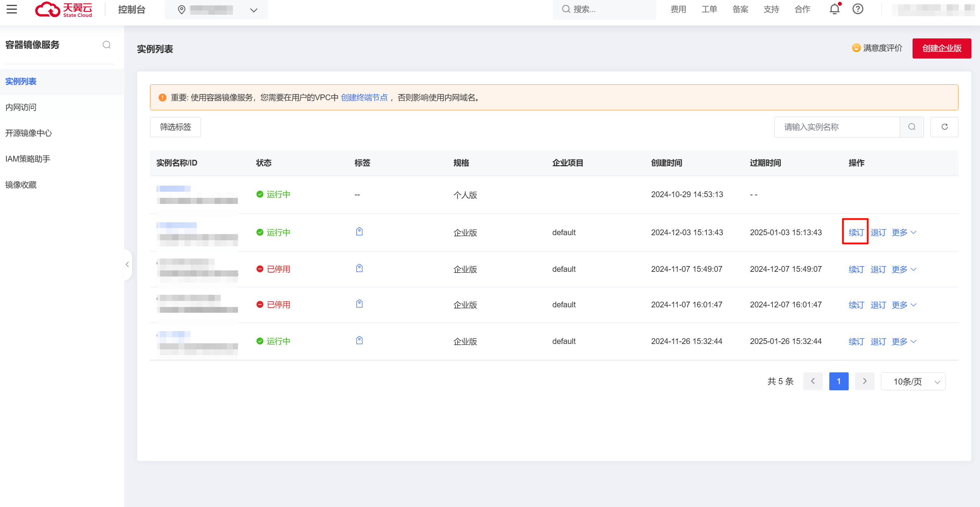Click tag icon in 2024-12-03 row
980x507 pixels.
[359, 232]
